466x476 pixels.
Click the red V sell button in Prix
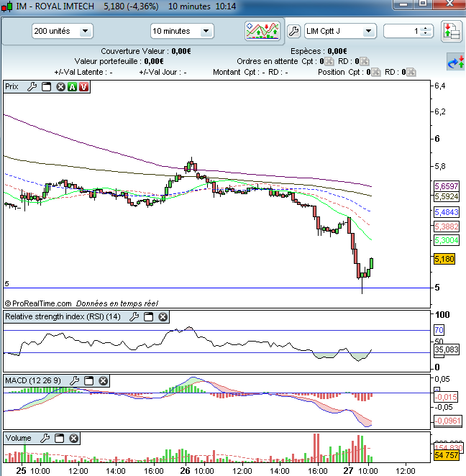click(x=84, y=87)
